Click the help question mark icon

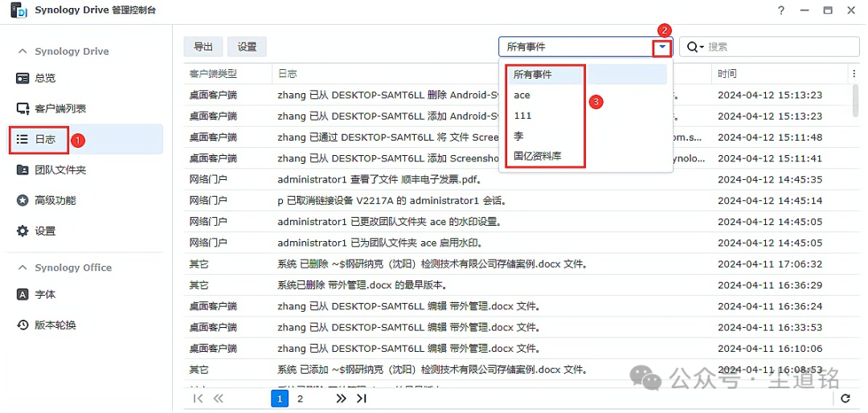pyautogui.click(x=781, y=10)
